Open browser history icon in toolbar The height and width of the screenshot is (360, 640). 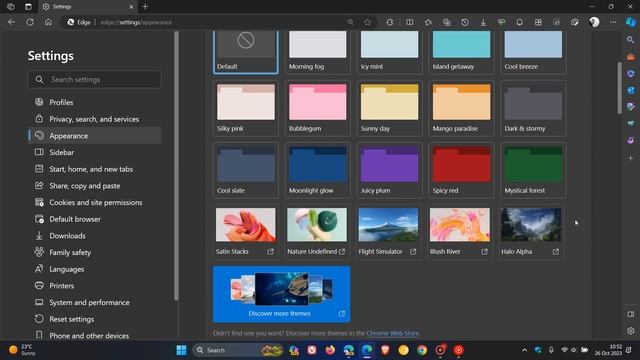coord(465,22)
